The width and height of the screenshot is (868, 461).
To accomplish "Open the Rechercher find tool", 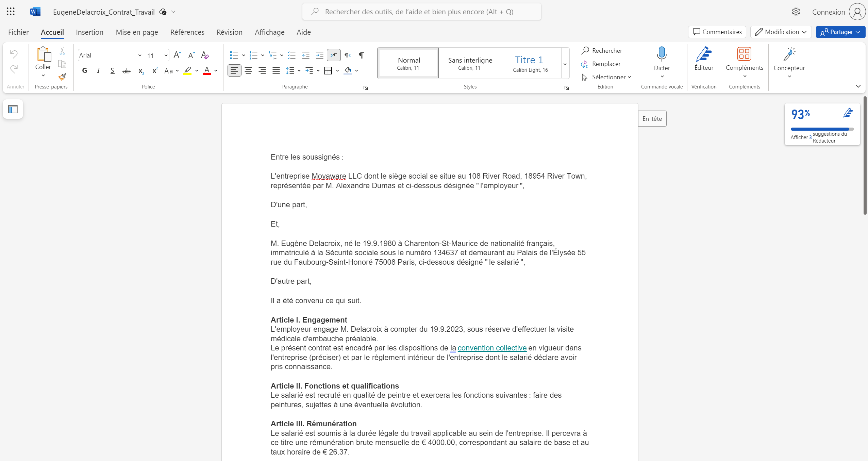I will [602, 50].
